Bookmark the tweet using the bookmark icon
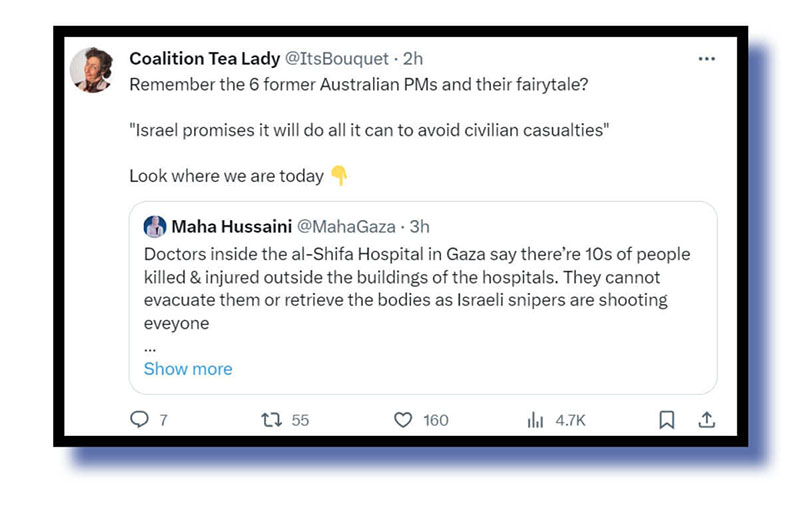The image size is (794, 517). [x=666, y=420]
